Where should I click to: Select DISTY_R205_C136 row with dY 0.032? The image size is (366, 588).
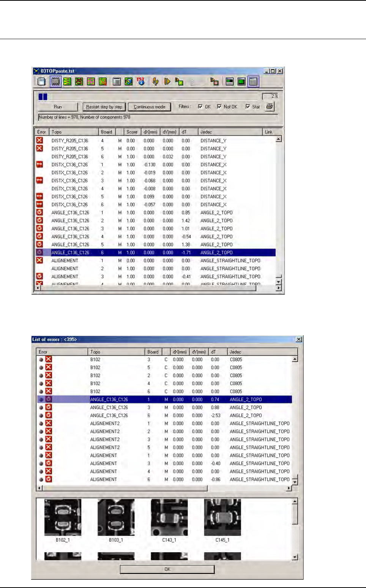(156, 156)
